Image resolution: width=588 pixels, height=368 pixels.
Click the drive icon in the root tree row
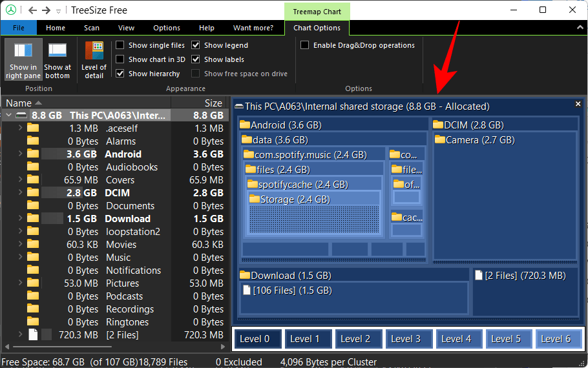coord(21,115)
